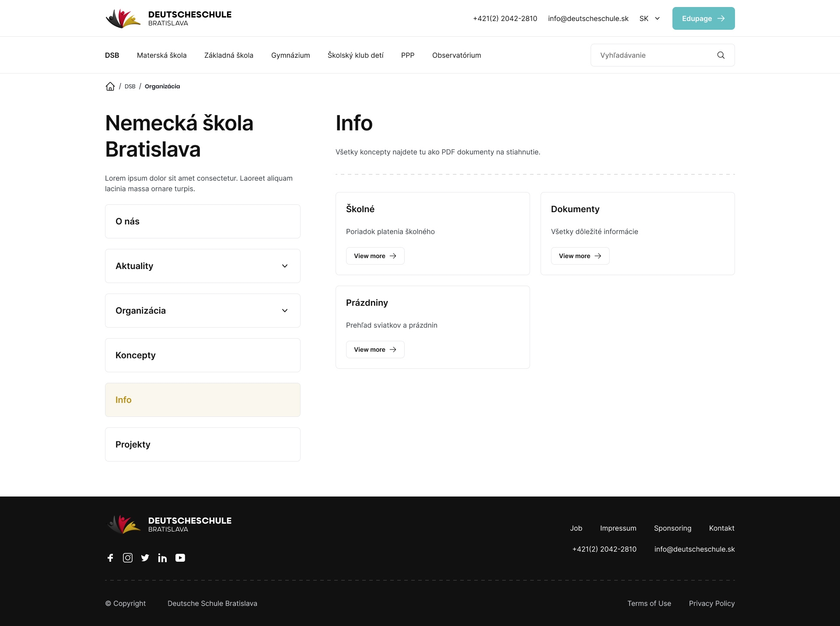Click View more on the Školné card
Image resolution: width=840 pixels, height=626 pixels.
[x=375, y=256]
